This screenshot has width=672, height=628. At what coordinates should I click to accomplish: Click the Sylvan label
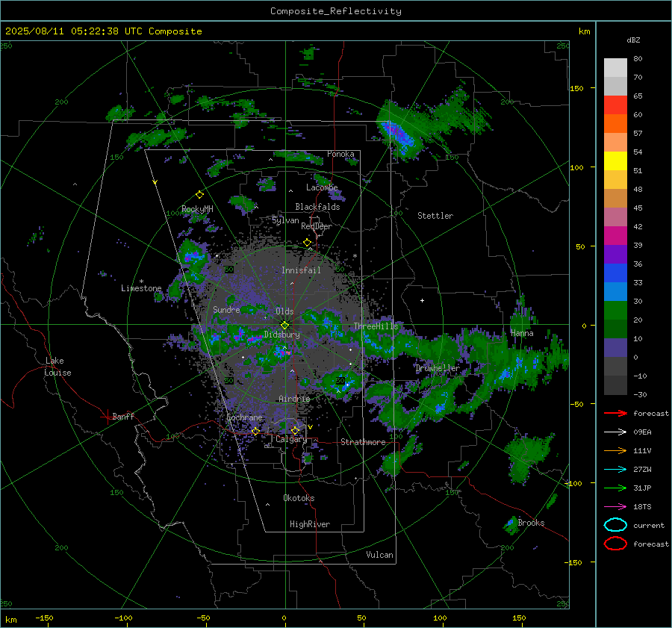tap(285, 220)
